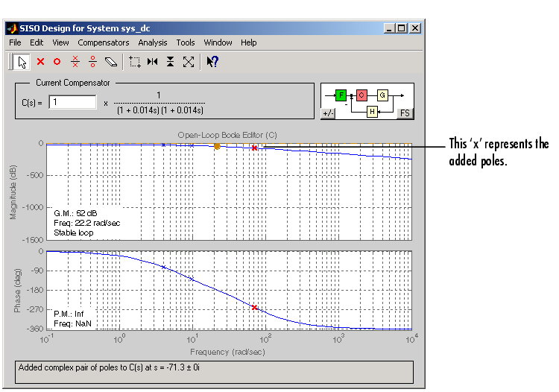This screenshot has height=392, width=559.
Task: Click the red x pole marker on magnitude plot
Action: [254, 148]
